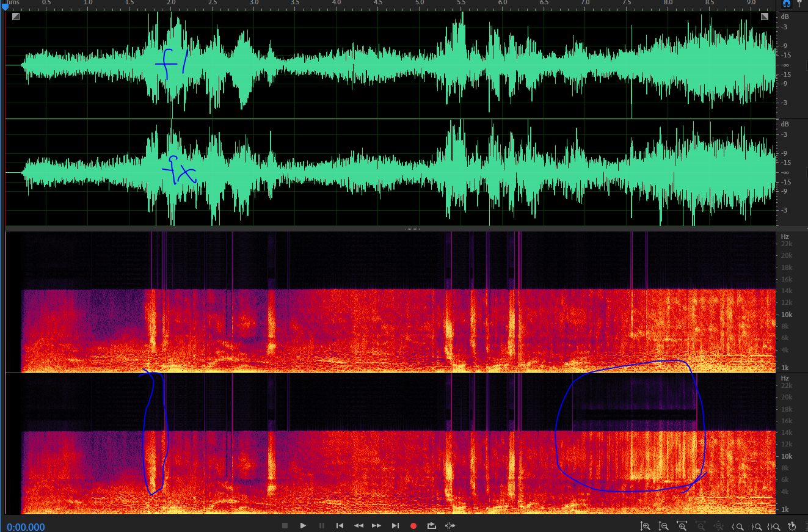
Task: Toggle the blue snapping magnet icon
Action: point(787,4)
